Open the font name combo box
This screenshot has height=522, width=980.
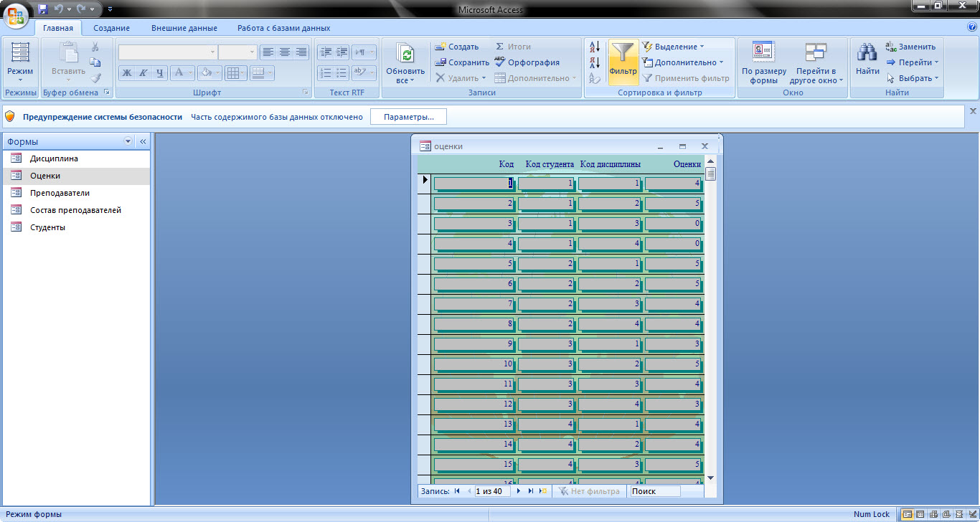pyautogui.click(x=167, y=52)
